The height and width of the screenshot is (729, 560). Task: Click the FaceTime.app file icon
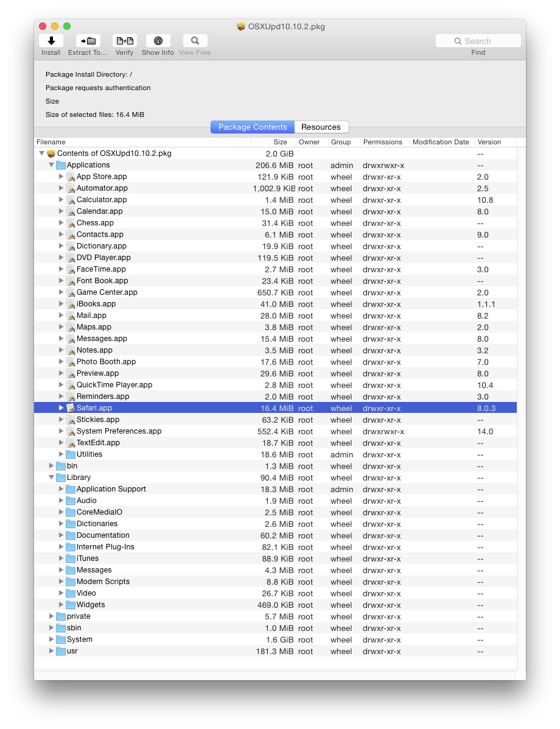pyautogui.click(x=71, y=269)
